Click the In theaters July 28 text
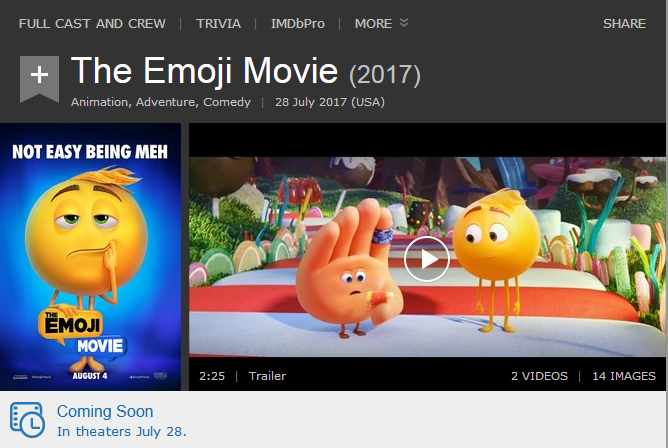668x448 pixels. 121,431
